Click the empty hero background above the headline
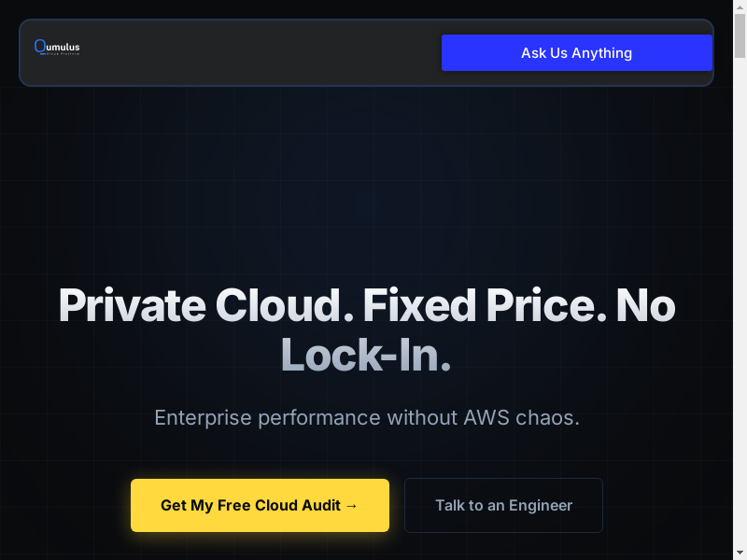Image resolution: width=747 pixels, height=560 pixels. (x=373, y=187)
